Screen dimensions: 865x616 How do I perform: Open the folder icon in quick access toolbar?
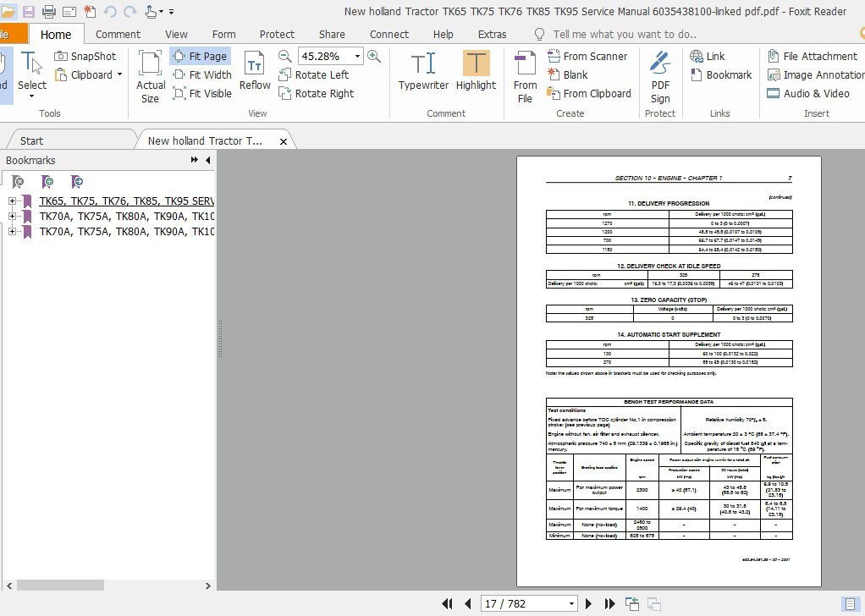(x=8, y=11)
